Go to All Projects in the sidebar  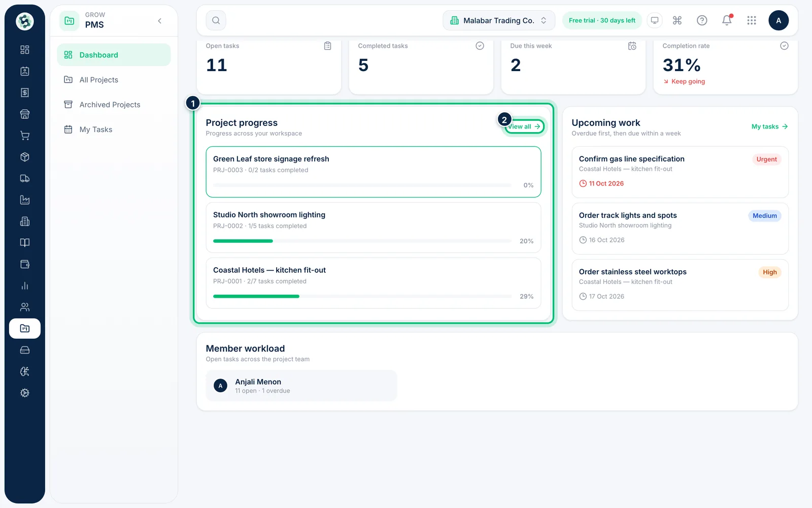(114, 80)
